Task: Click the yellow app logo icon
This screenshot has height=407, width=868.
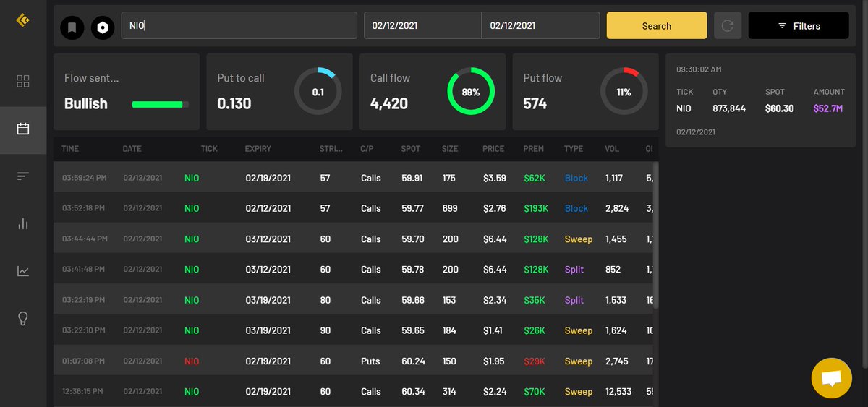Action: click(x=22, y=20)
